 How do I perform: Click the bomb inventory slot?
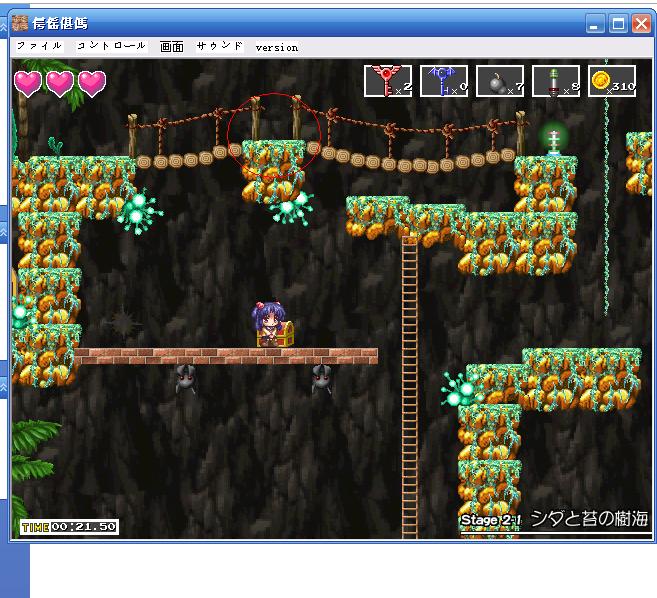tap(500, 81)
